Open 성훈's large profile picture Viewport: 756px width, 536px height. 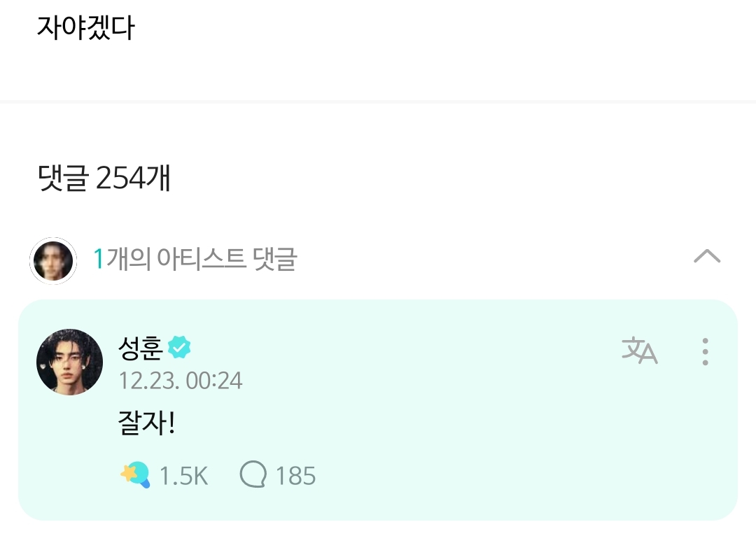pyautogui.click(x=69, y=362)
